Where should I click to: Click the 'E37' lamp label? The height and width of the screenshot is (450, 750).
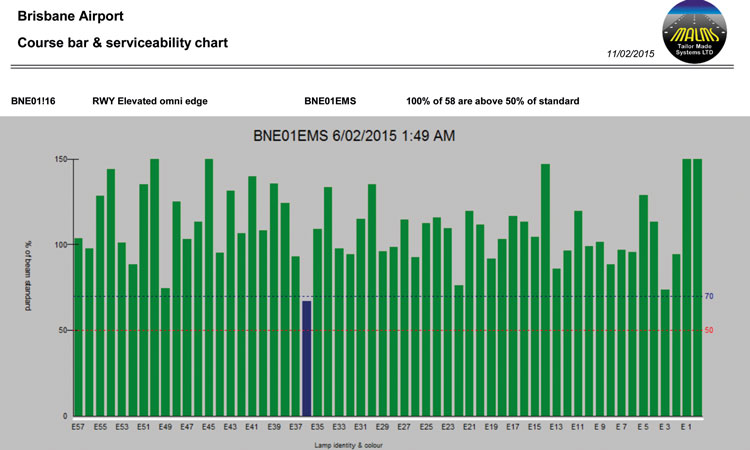pyautogui.click(x=296, y=427)
